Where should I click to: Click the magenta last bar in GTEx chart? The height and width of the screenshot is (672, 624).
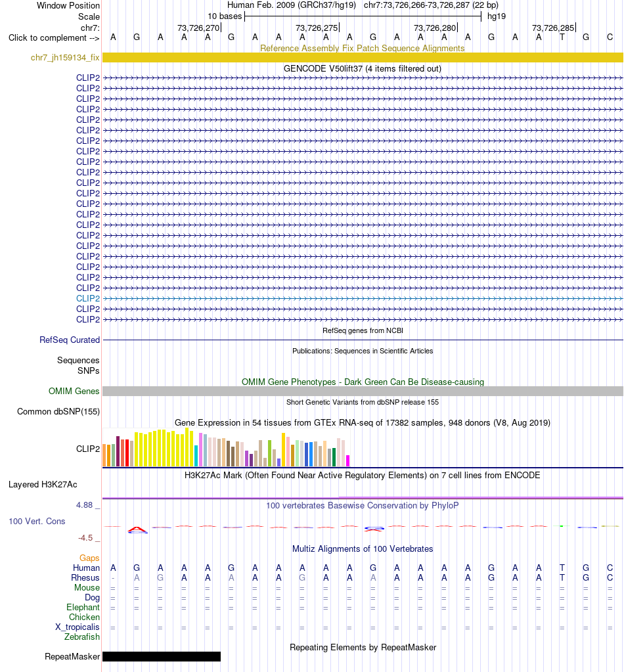pyautogui.click(x=348, y=460)
